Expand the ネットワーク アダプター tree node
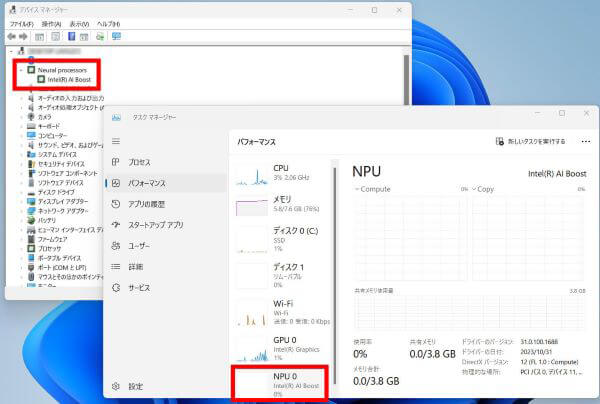 21,211
